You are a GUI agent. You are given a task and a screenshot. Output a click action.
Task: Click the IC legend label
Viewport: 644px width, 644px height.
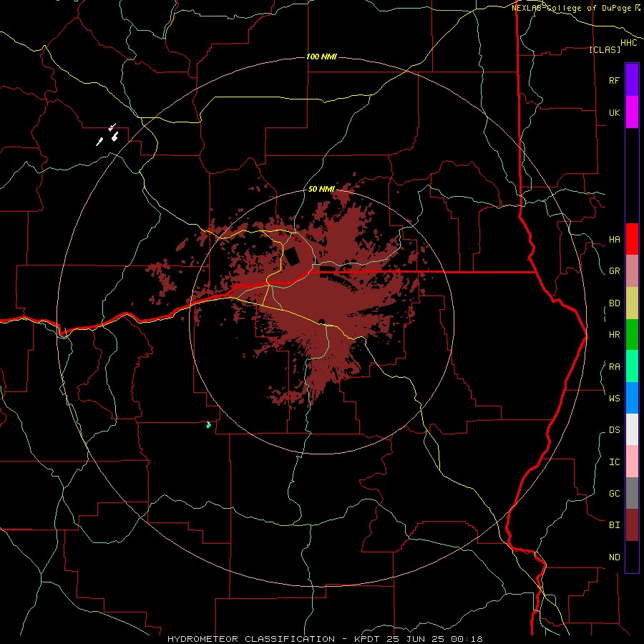[x=614, y=462]
